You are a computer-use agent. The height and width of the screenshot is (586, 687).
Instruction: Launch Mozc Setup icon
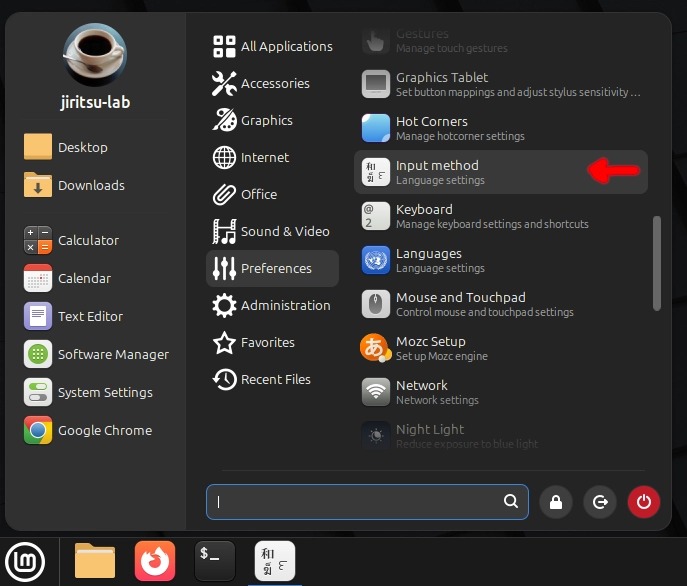375,348
